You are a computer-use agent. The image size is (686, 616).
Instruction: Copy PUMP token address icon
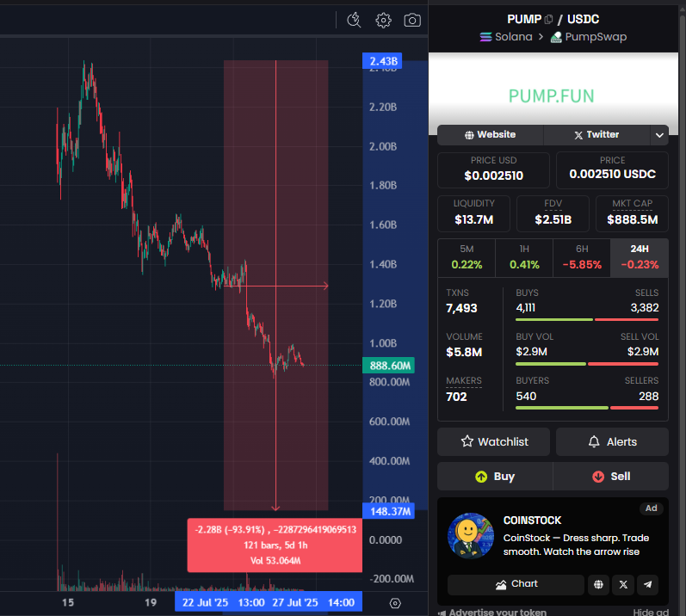click(548, 19)
